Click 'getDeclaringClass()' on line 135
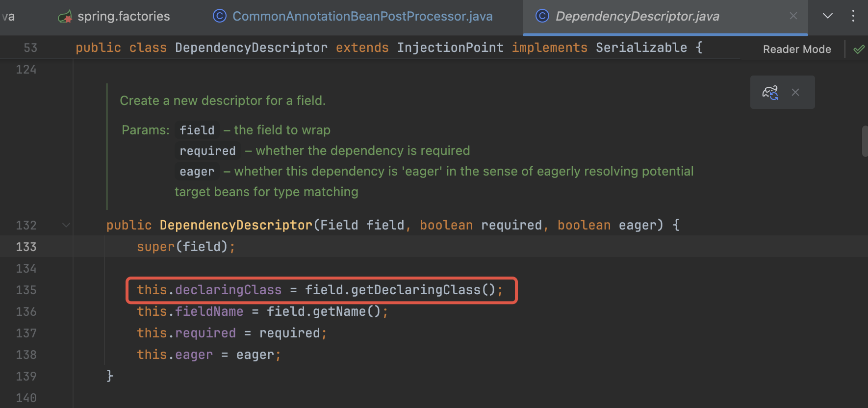Viewport: 868px width, 408px height. click(423, 290)
